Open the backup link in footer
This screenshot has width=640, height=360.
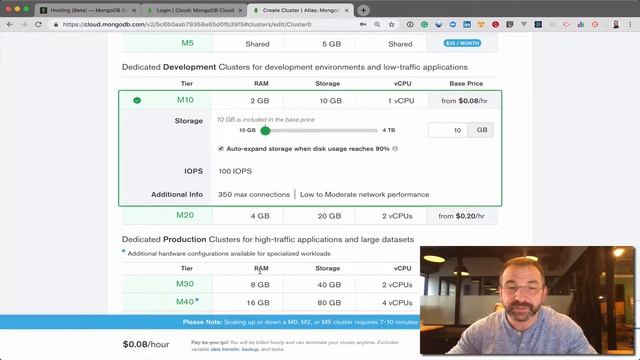tap(250, 349)
